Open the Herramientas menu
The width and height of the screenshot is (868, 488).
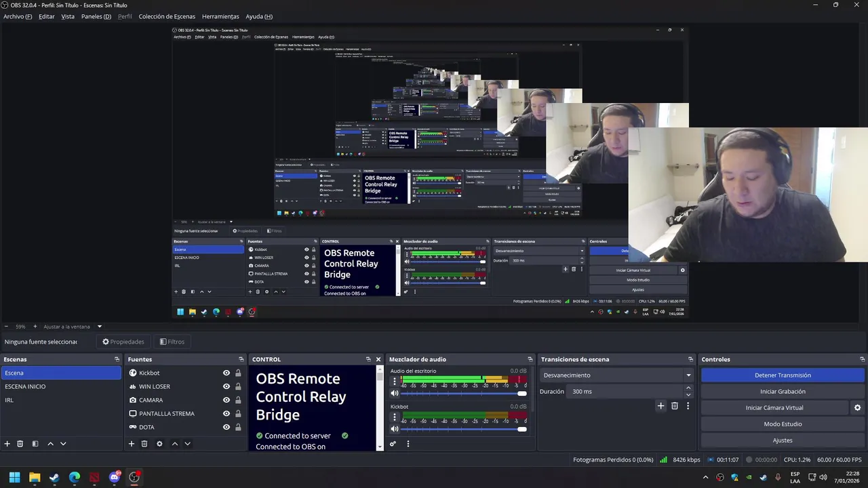220,16
